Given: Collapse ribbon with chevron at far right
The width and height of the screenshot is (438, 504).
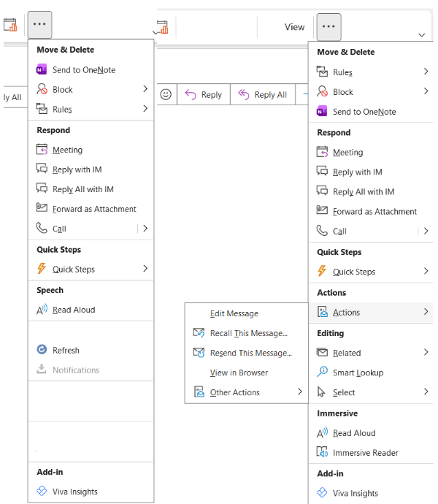Looking at the screenshot, I should pos(422,35).
